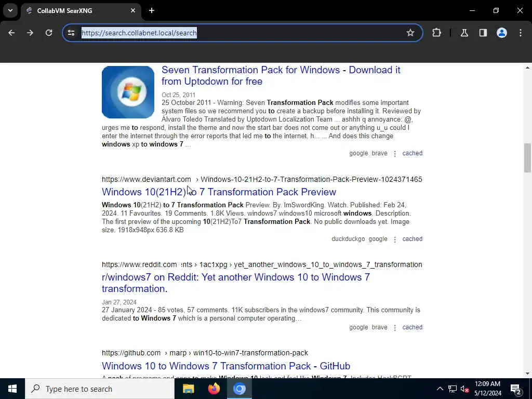
Task: Open a new browser tab
Action: click(152, 10)
